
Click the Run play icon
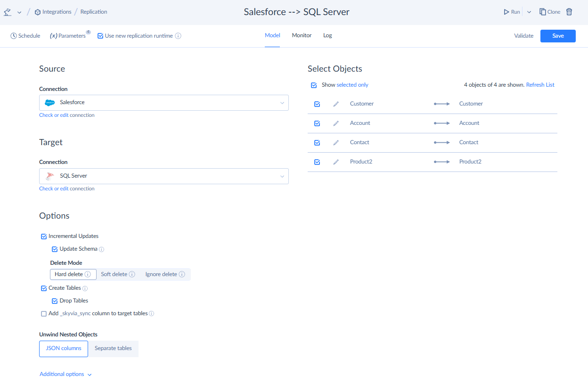506,12
